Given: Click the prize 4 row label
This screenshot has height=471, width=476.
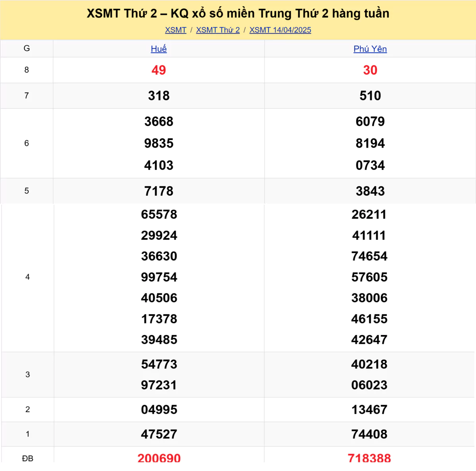Looking at the screenshot, I should 27,277.
